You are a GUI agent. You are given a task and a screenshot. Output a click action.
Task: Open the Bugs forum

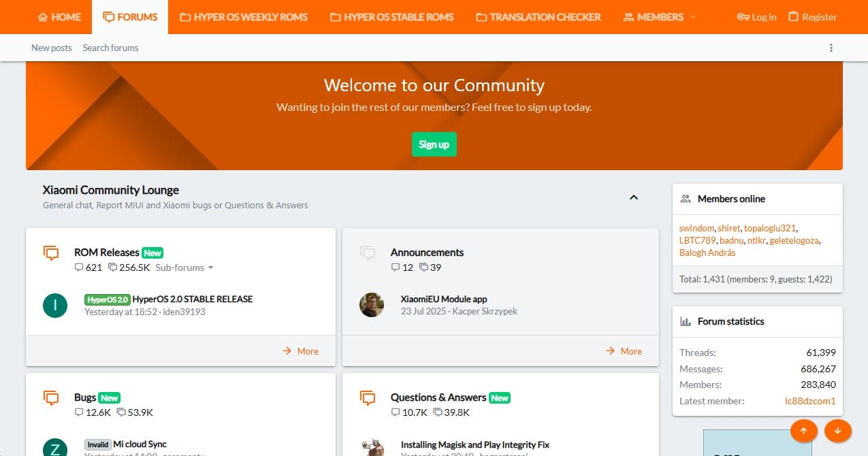pos(85,397)
